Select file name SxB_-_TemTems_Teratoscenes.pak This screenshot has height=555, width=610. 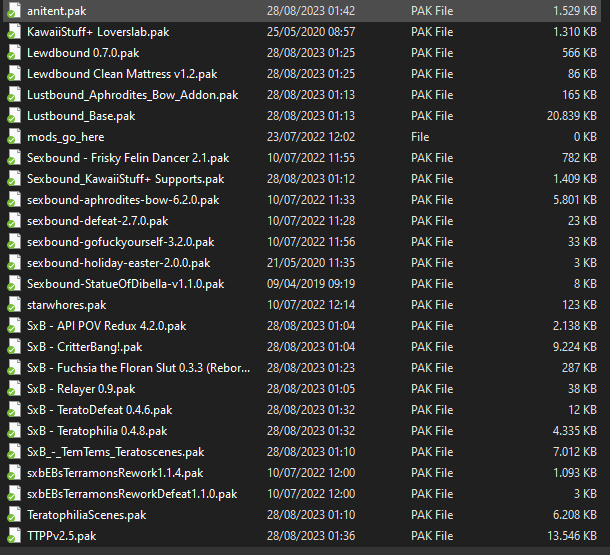116,452
